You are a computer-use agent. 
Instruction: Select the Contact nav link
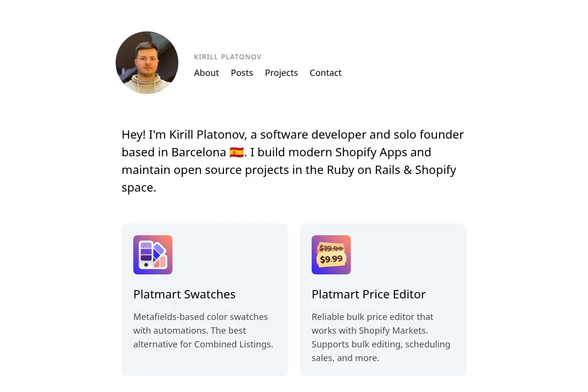325,73
